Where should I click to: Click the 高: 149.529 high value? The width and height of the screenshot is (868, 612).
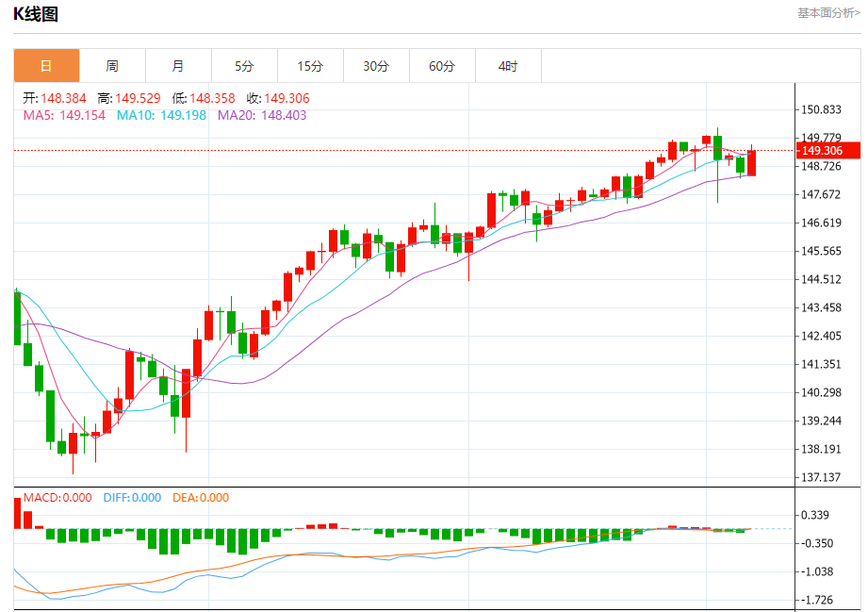[x=129, y=99]
